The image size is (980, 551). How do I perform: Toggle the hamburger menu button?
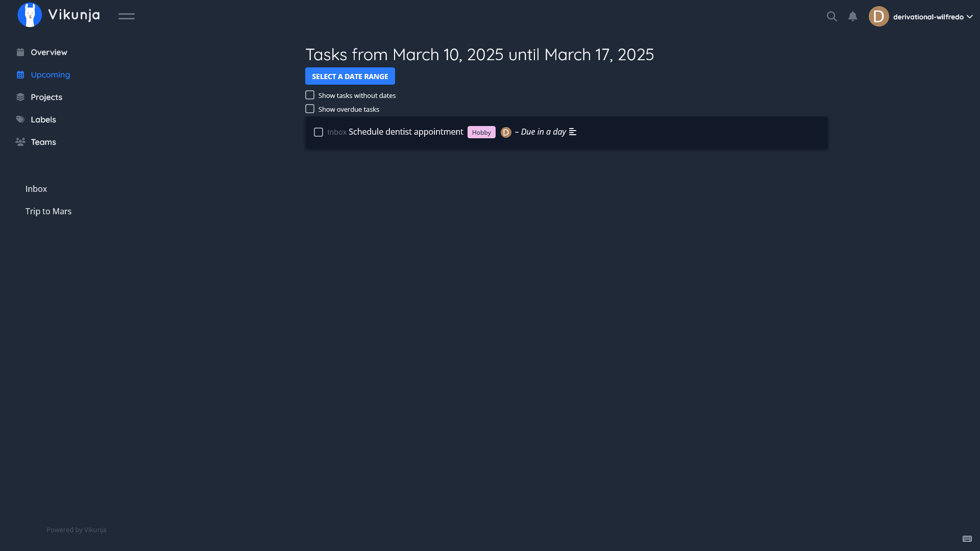127,16
